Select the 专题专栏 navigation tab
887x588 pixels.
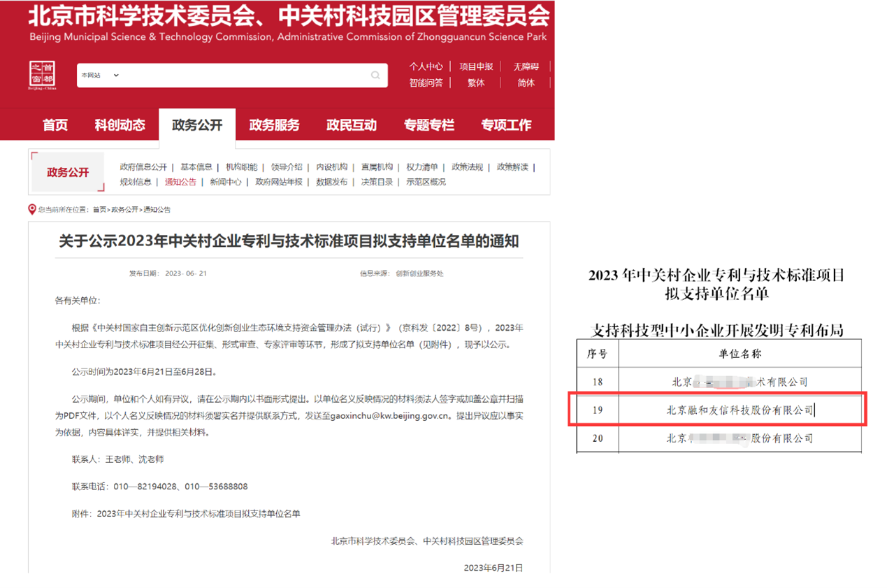click(x=428, y=125)
